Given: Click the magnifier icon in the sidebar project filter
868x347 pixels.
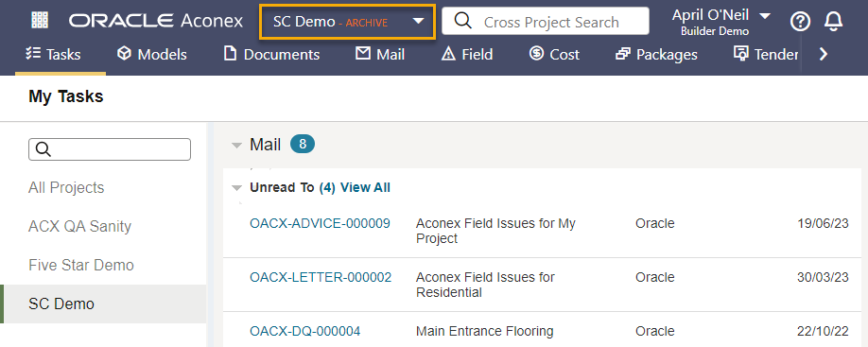Looking at the screenshot, I should (43, 149).
